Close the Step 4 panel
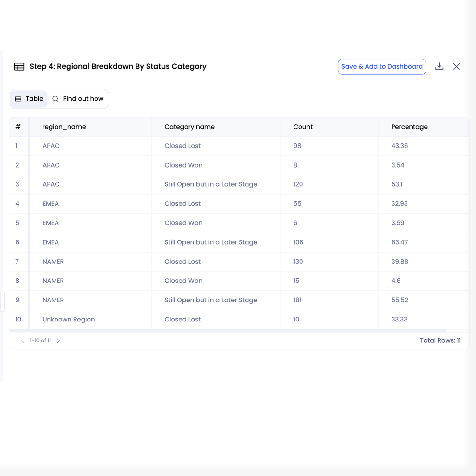476x476 pixels. click(x=457, y=66)
